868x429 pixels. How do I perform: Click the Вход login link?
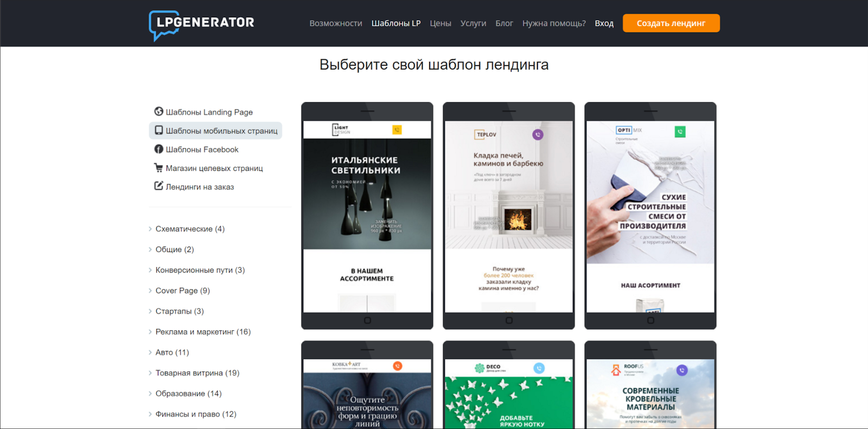click(604, 23)
